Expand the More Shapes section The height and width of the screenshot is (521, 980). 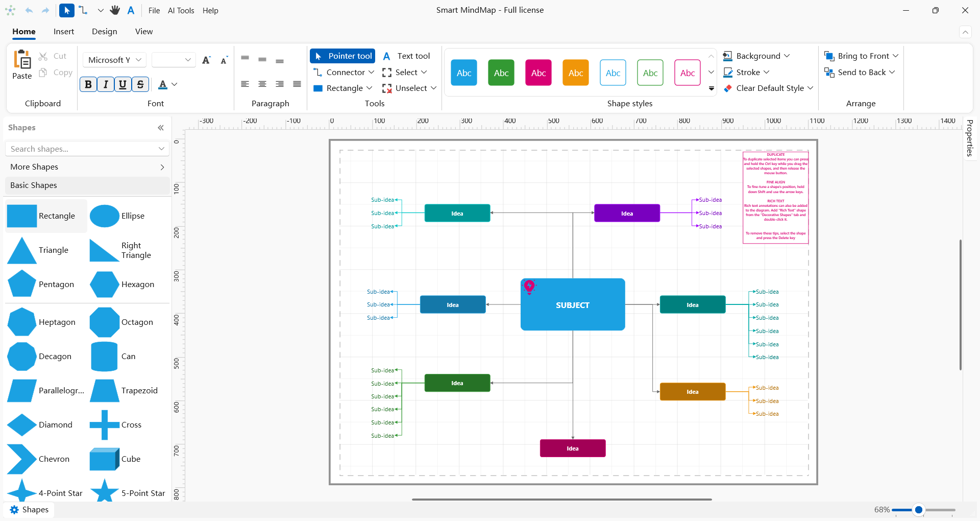coord(87,167)
